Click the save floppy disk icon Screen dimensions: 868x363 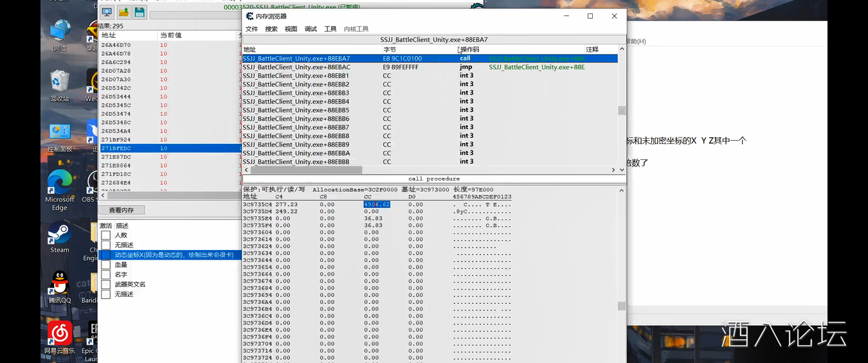[x=140, y=12]
